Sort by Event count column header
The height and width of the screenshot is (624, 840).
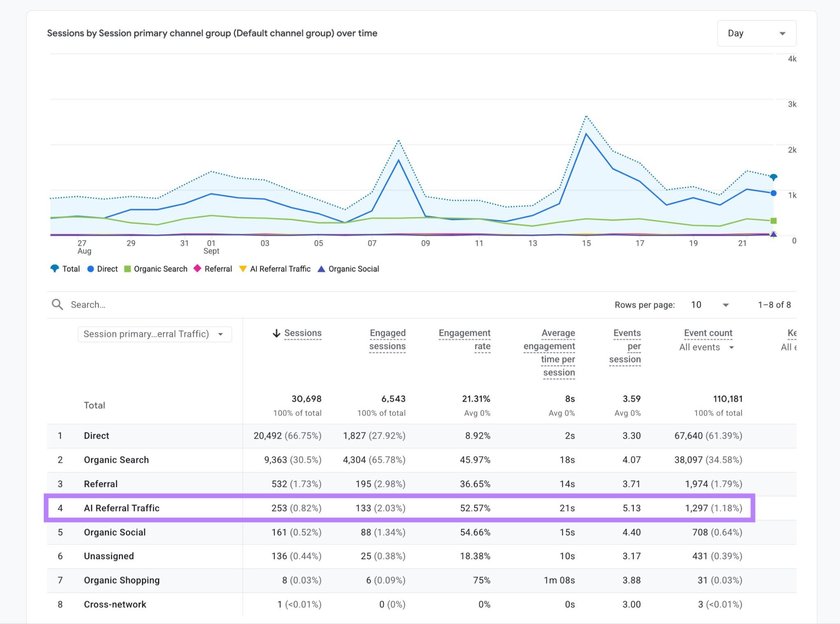click(708, 333)
